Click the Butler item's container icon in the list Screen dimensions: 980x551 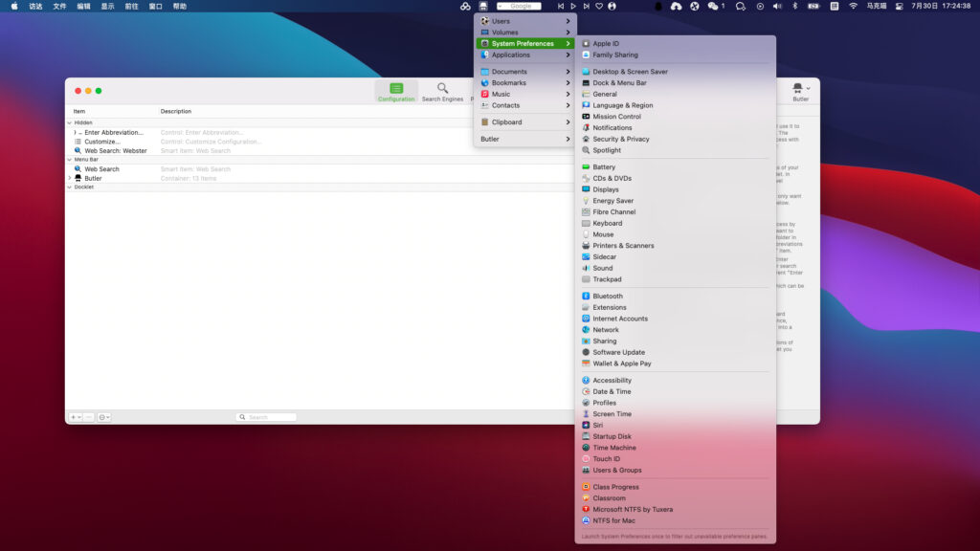(78, 179)
